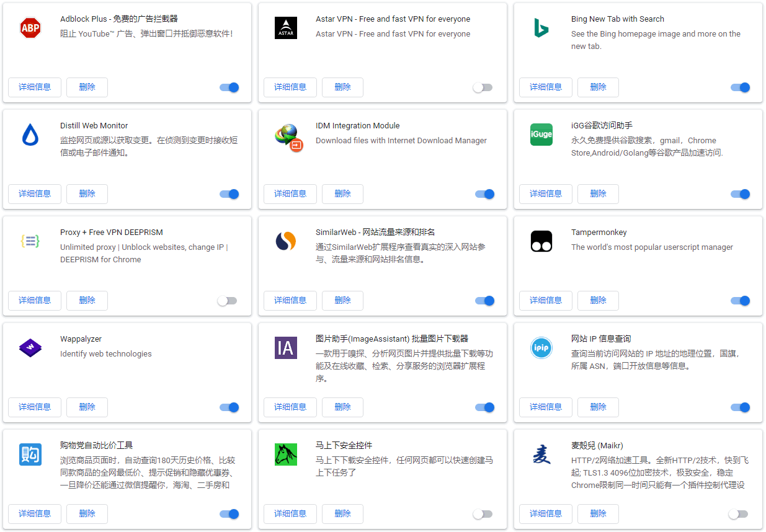Open 详细信息 for 马上下安全控件
The width and height of the screenshot is (766, 532).
[290, 514]
